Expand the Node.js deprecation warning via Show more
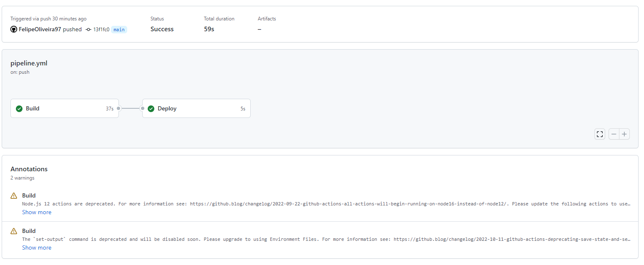Screen dimensions: 644x265 coord(37,212)
